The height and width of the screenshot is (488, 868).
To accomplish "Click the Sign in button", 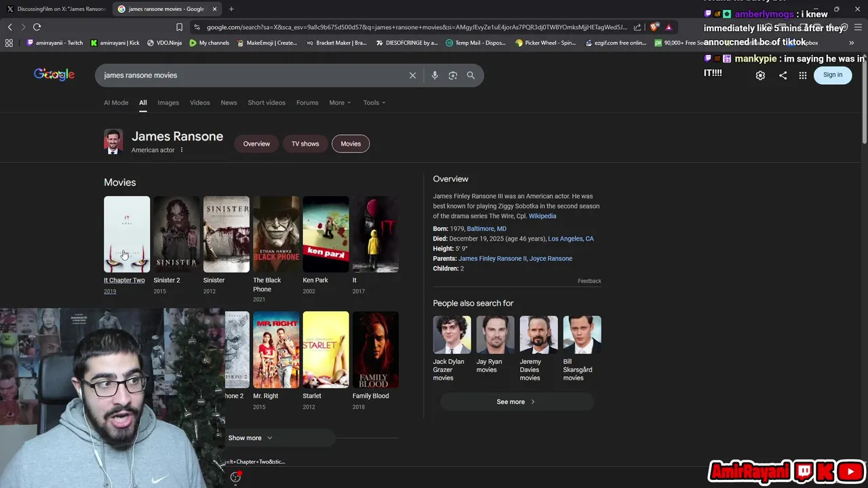I will 833,75.
